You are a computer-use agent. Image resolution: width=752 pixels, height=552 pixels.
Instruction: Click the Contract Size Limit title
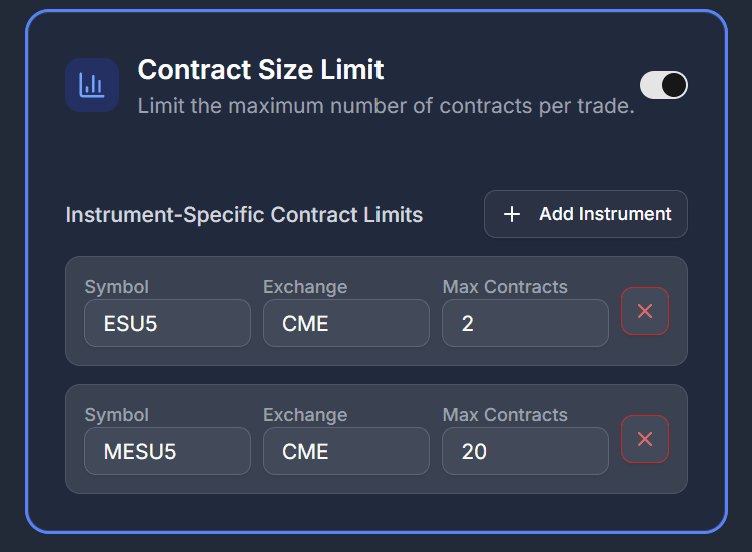point(261,69)
